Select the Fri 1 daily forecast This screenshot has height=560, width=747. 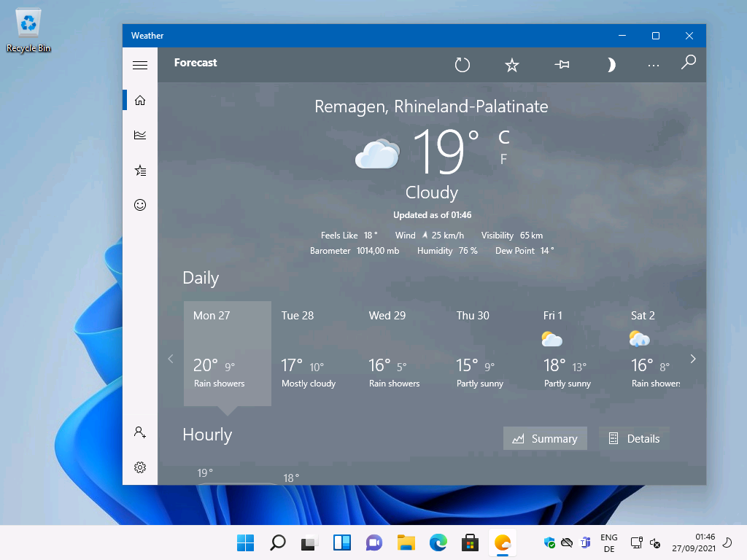578,354
